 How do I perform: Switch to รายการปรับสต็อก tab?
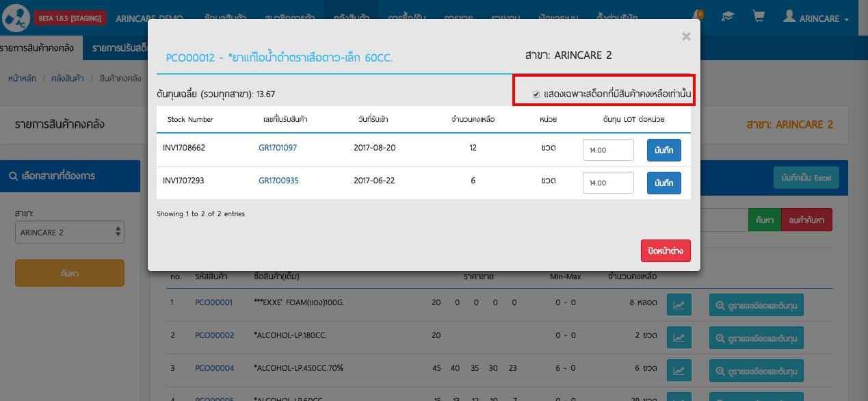point(121,48)
